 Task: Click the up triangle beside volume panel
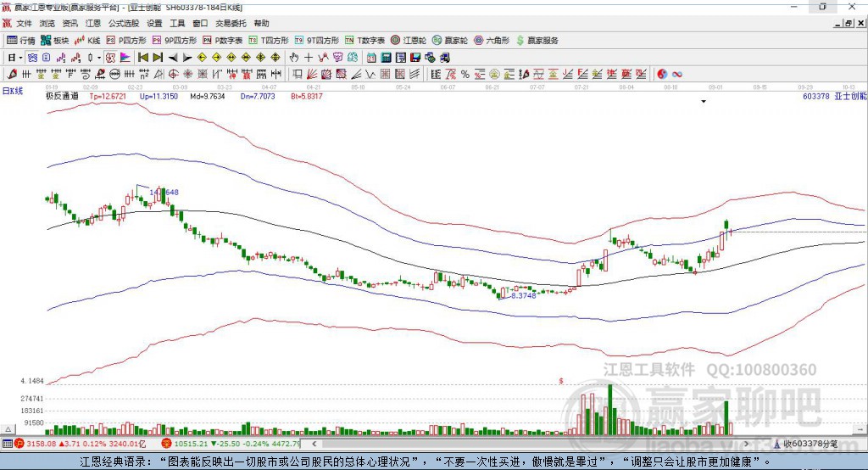click(8, 429)
